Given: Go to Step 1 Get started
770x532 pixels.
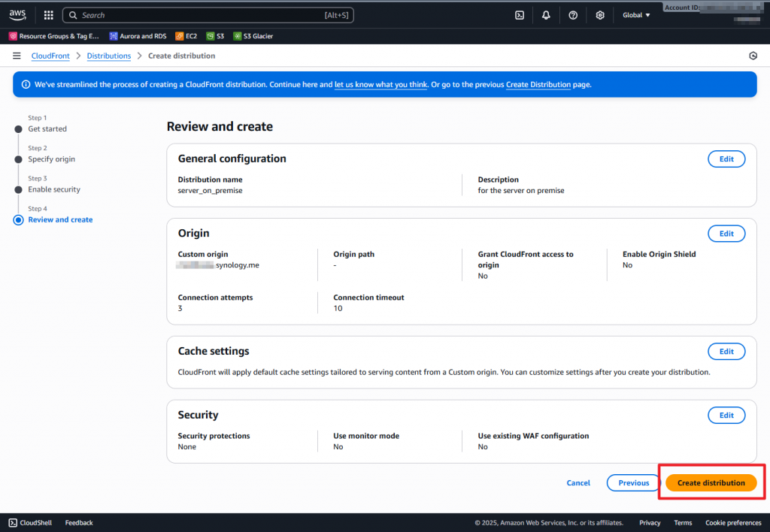Looking at the screenshot, I should click(x=47, y=128).
